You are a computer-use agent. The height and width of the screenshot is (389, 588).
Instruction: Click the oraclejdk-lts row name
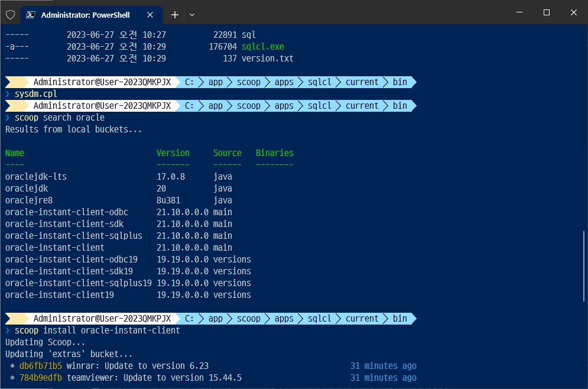36,177
